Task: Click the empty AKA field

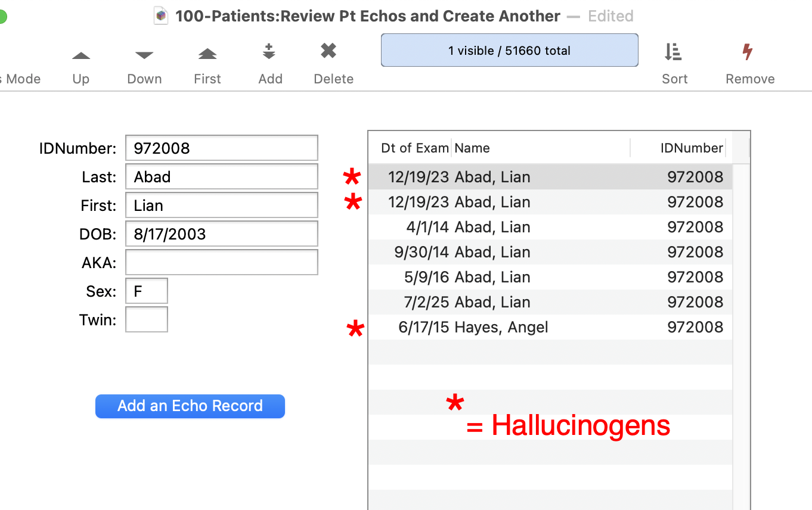Action: (x=221, y=263)
